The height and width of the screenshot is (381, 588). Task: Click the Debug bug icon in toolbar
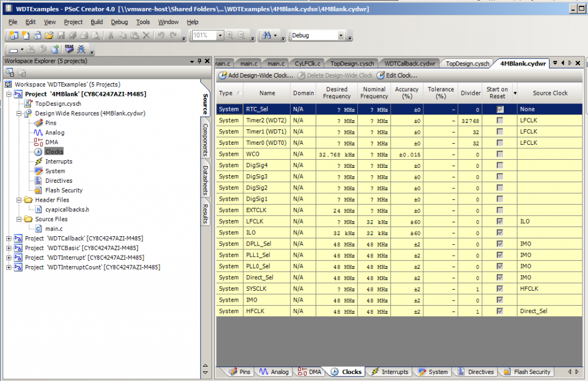tap(82, 49)
